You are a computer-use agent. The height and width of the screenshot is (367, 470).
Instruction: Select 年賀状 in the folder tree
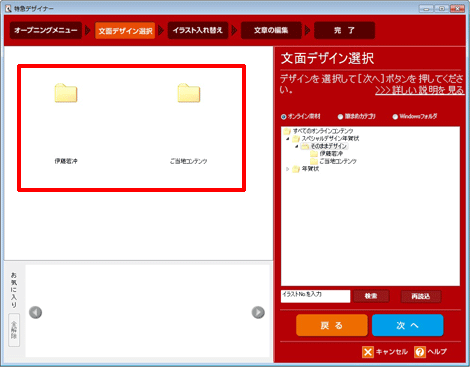point(310,169)
